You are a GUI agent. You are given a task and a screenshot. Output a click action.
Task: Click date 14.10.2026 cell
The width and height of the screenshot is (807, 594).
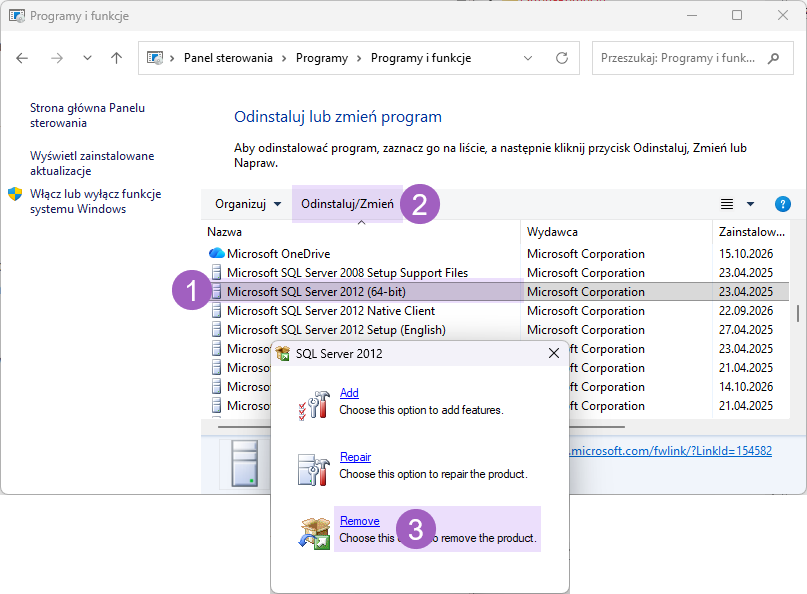click(x=746, y=387)
